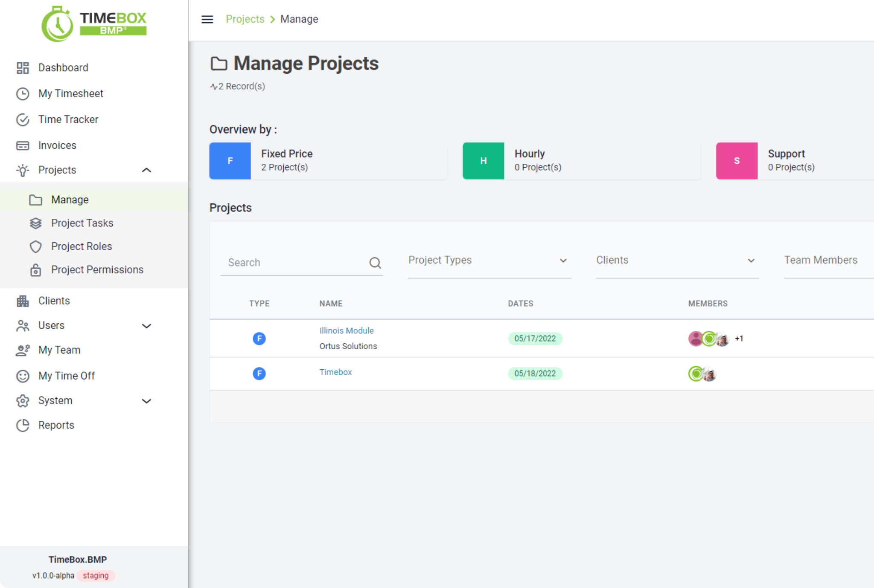Click the My Timesheet clock icon

[23, 94]
